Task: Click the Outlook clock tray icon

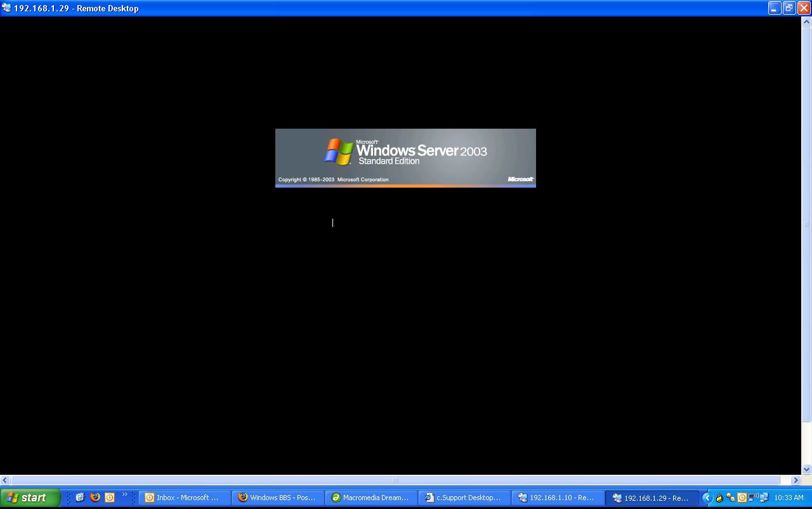Action: tap(742, 498)
